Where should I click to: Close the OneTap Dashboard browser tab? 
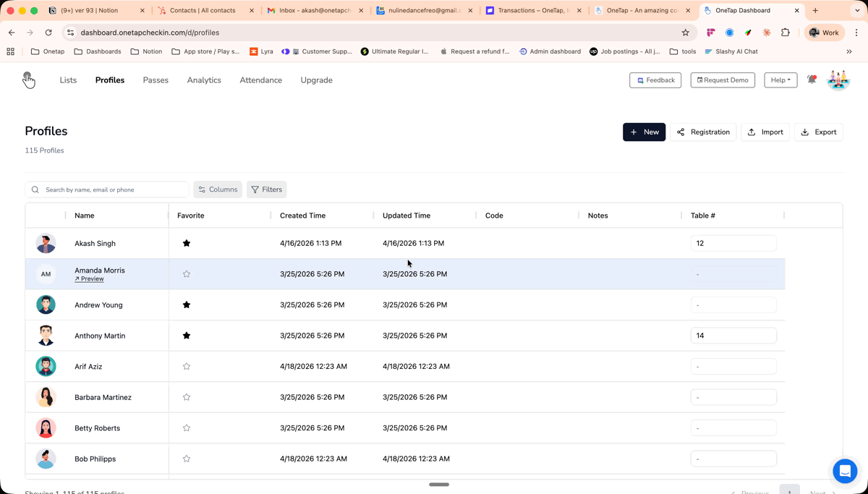pyautogui.click(x=797, y=11)
